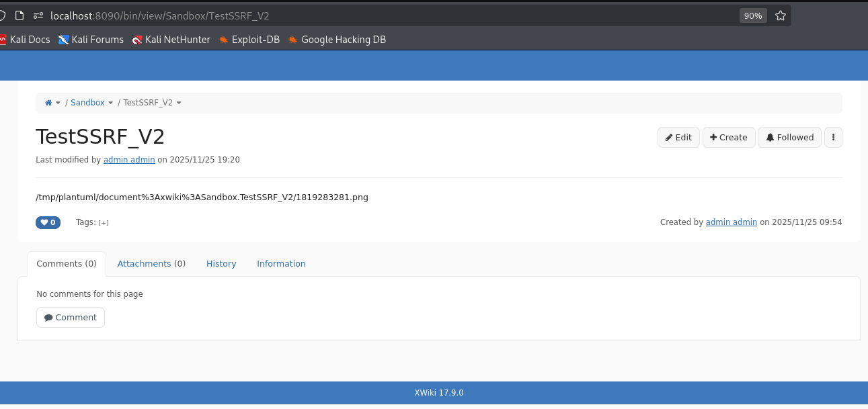Open the Kali Docs bookmark
Viewport: 868px width, 409px height.
point(25,40)
